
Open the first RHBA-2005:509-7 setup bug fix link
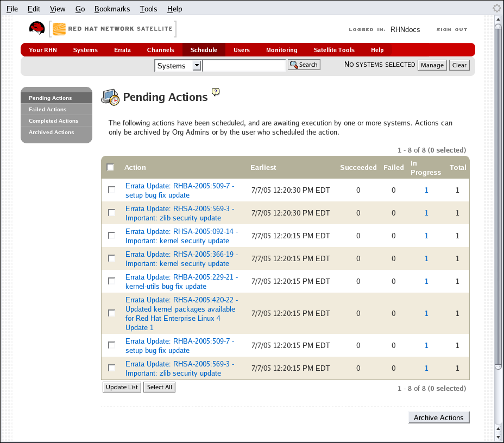pos(180,191)
